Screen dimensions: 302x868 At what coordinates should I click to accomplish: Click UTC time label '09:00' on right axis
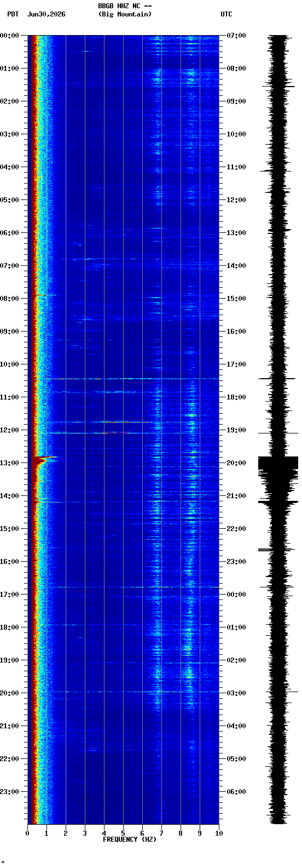(x=236, y=101)
